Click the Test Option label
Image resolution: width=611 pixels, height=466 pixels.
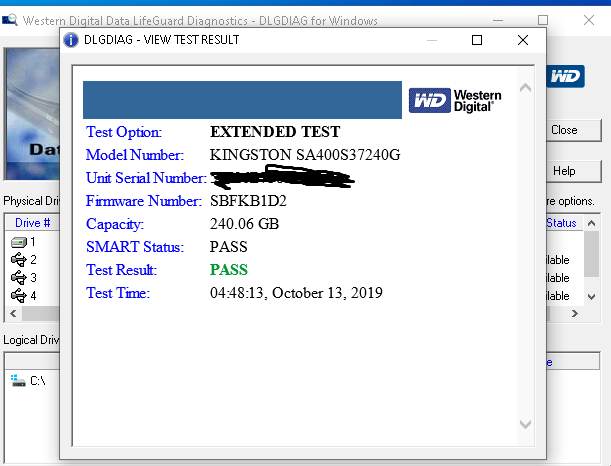click(124, 132)
